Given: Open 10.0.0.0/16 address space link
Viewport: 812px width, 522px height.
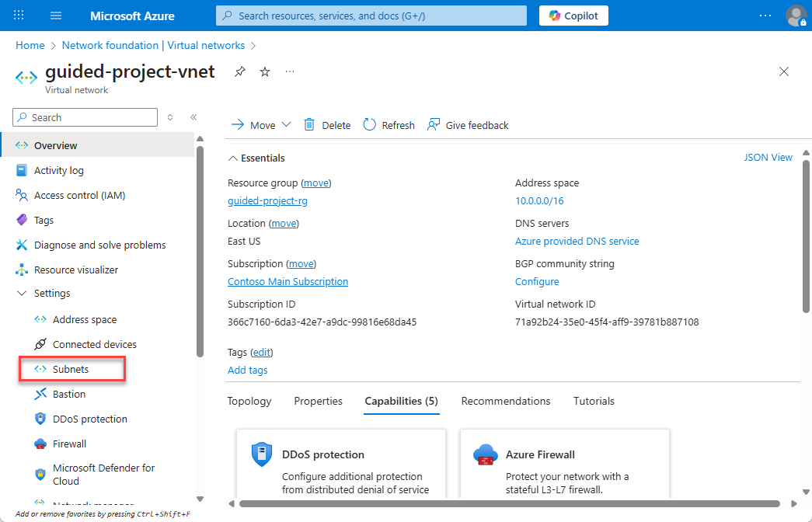Looking at the screenshot, I should pos(539,201).
